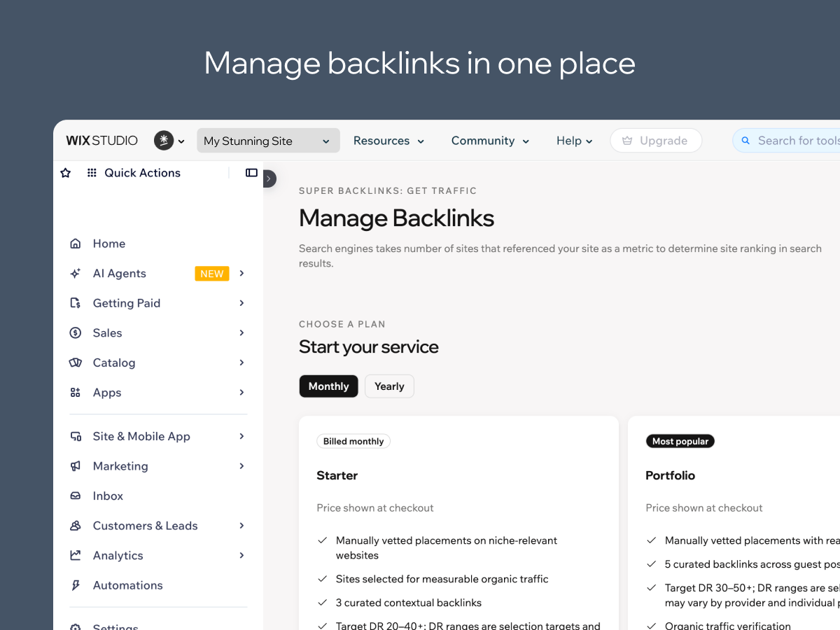Toggle the sidebar panel layout icon
The height and width of the screenshot is (630, 840).
tap(251, 173)
